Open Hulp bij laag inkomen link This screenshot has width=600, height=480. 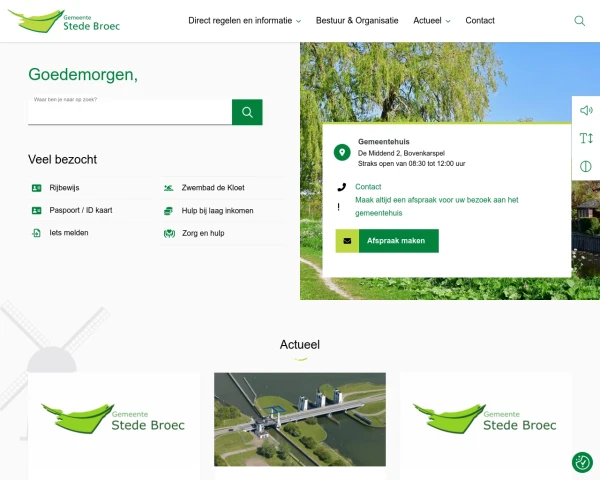point(217,211)
